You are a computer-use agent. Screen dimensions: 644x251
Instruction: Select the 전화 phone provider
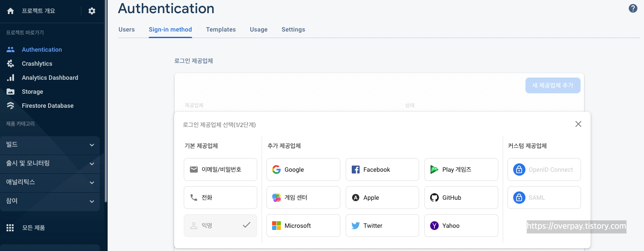click(220, 198)
